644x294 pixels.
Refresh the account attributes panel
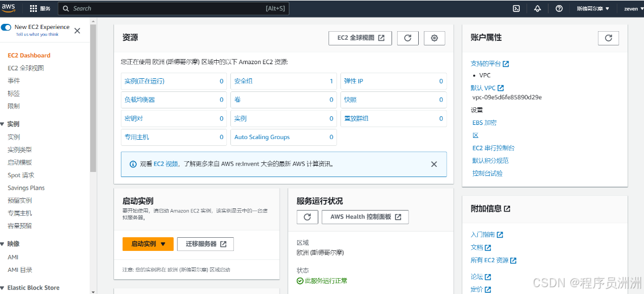pos(609,38)
